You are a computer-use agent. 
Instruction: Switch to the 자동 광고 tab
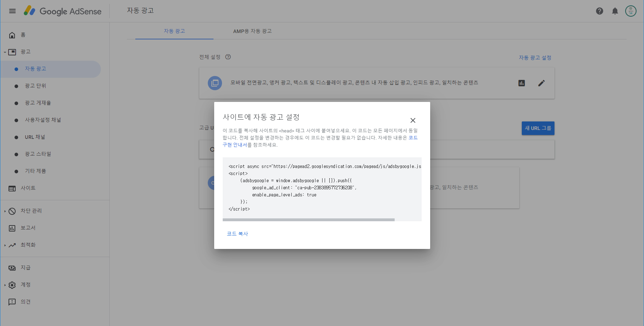[174, 31]
